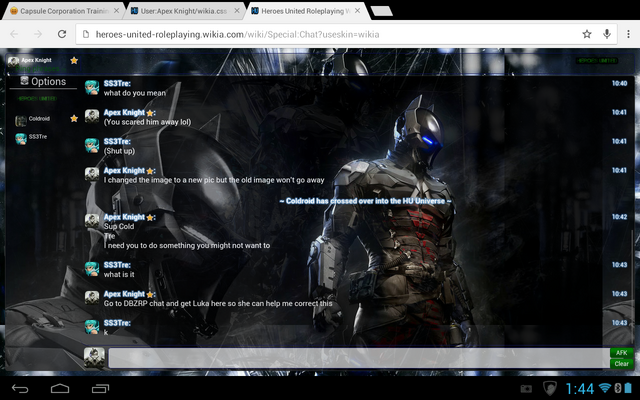Viewport: 640px width, 400px height.
Task: Bookmark this page with the star icon
Action: pos(587,34)
